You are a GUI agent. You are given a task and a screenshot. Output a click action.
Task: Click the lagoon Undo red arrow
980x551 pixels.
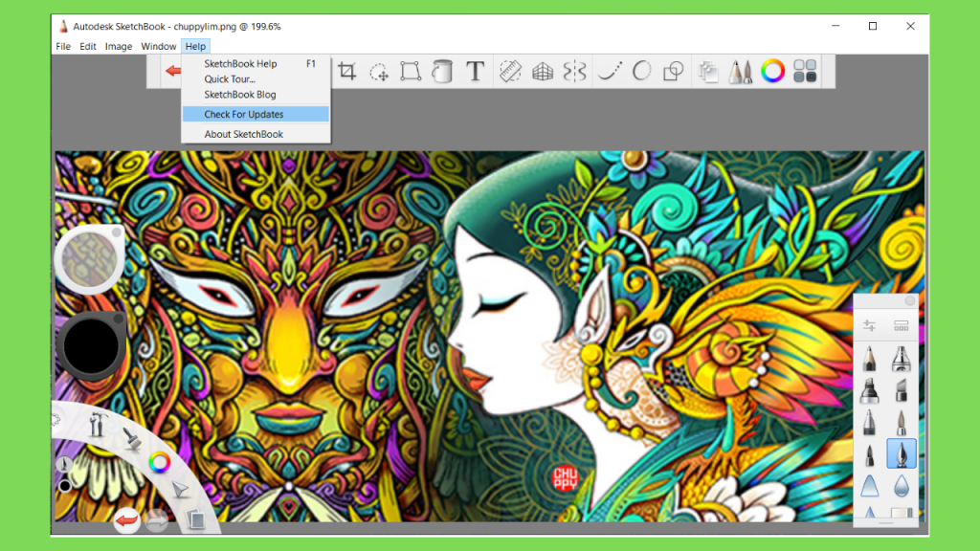(126, 519)
